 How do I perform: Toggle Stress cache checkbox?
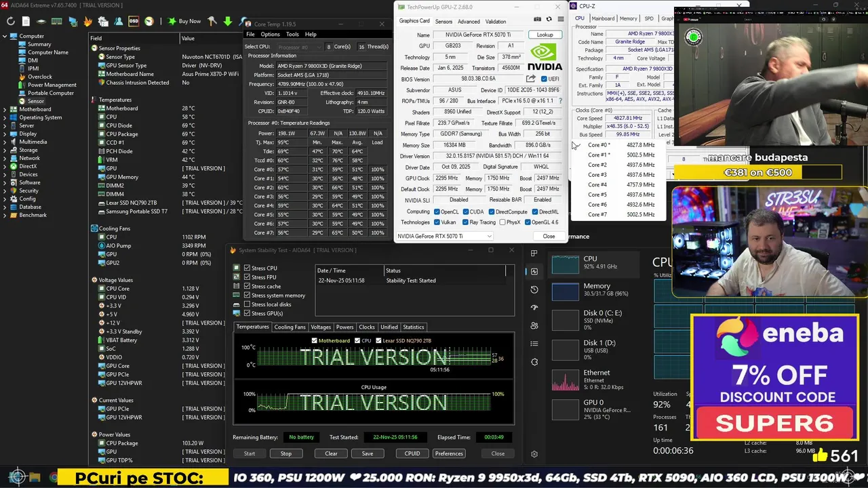[x=247, y=286]
